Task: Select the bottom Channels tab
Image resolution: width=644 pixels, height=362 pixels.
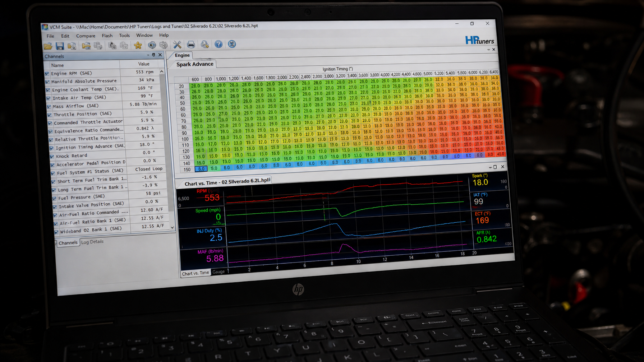Action: 68,243
